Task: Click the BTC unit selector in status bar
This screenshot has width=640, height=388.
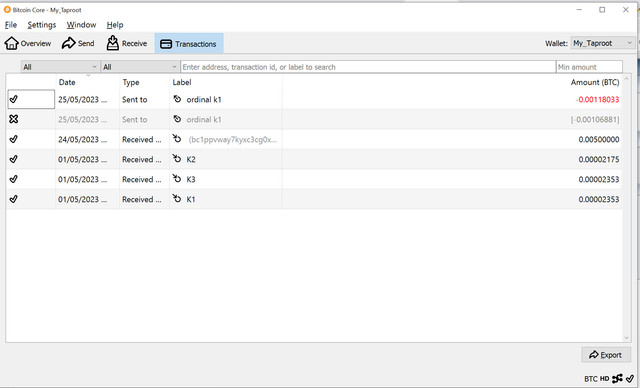Action: pos(591,379)
